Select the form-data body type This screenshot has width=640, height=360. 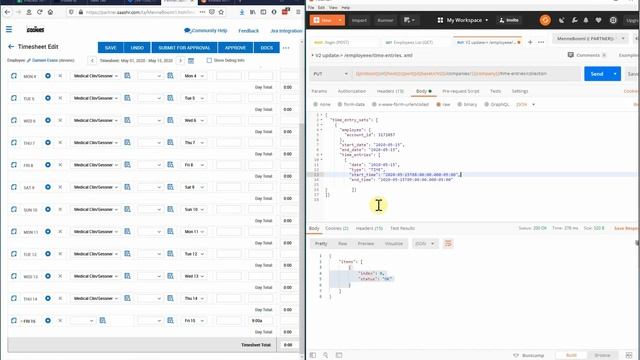click(340, 104)
